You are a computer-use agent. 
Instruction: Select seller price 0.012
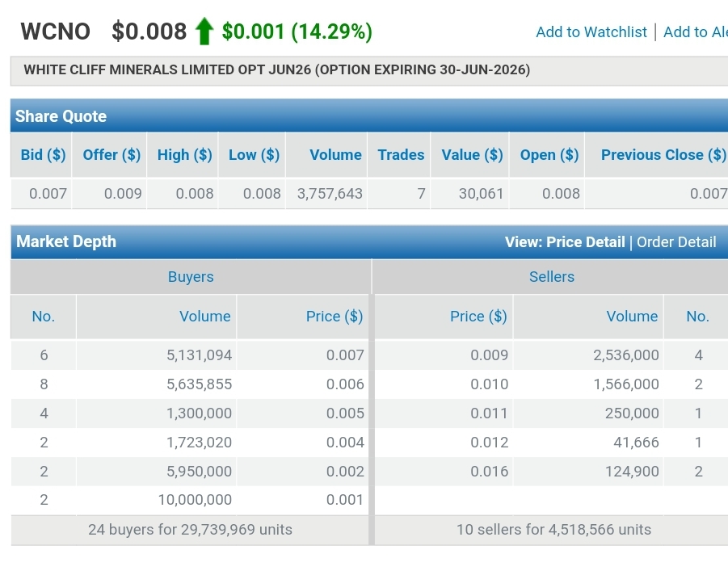tap(490, 443)
